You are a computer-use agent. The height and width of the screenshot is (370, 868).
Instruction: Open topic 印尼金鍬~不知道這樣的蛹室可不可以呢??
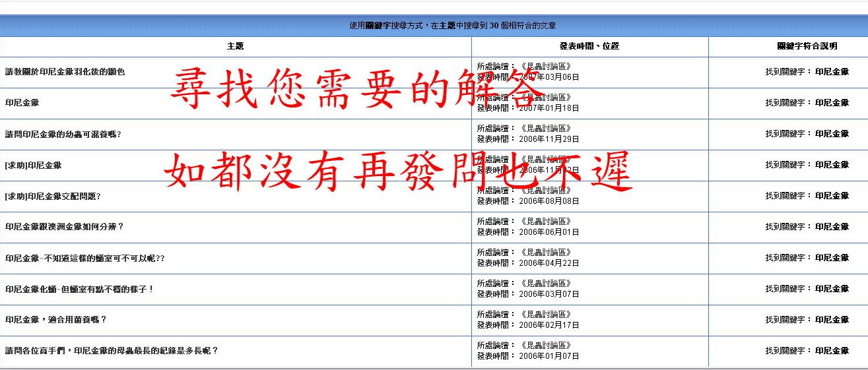click(84, 258)
